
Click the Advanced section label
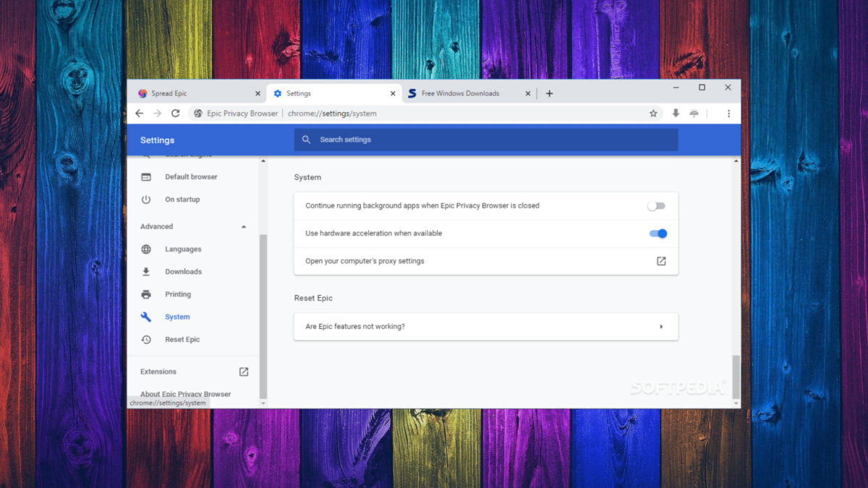click(157, 227)
